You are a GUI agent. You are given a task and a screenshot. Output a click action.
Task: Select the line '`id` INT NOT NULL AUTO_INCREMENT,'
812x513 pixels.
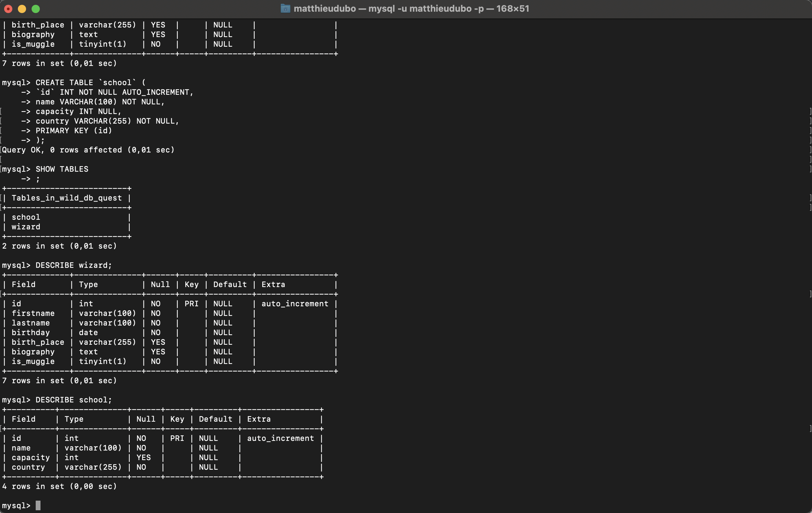115,92
